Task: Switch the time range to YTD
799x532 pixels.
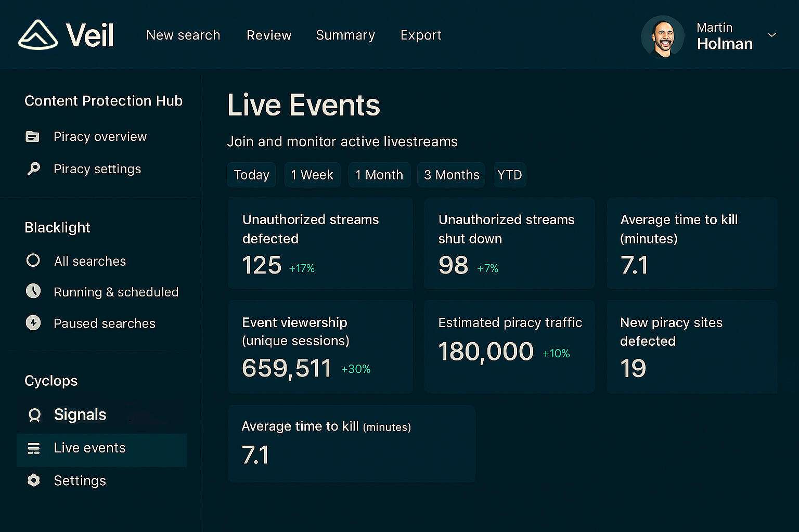Action: [510, 175]
